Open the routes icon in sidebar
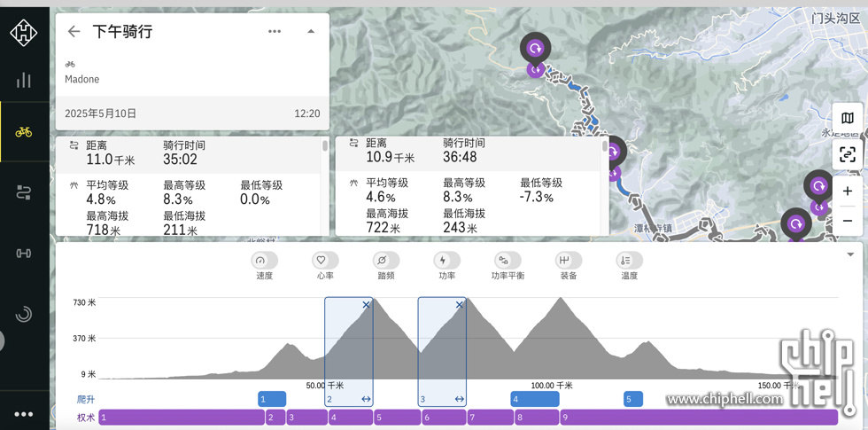Image resolution: width=868 pixels, height=430 pixels. pyautogui.click(x=24, y=192)
